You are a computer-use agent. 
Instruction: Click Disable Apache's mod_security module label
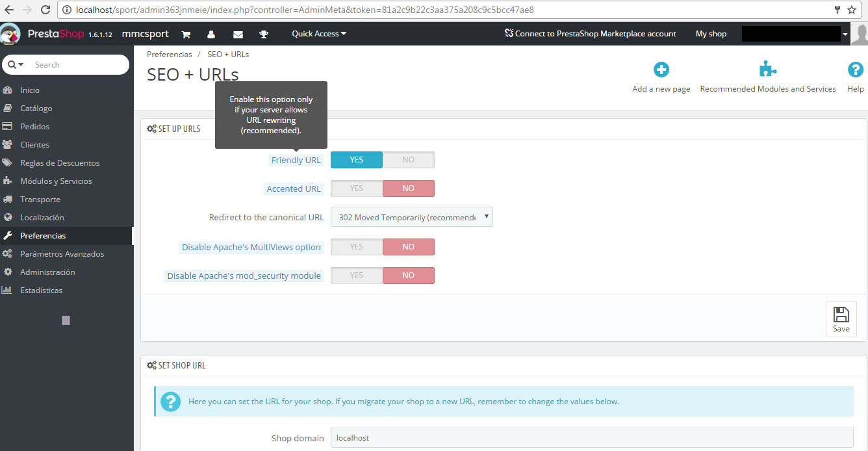[244, 276]
